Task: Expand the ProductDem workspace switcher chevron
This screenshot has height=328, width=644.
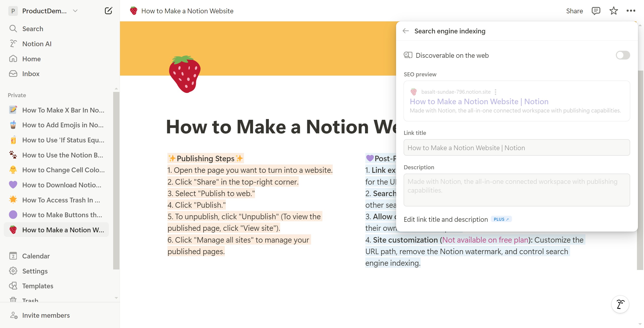Action: point(75,11)
